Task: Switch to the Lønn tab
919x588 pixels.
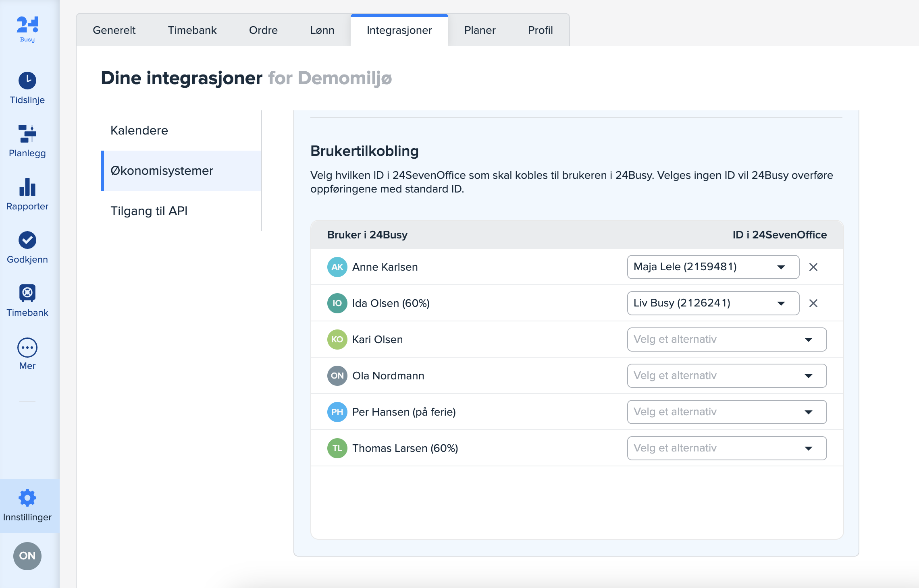Action: [x=322, y=30]
